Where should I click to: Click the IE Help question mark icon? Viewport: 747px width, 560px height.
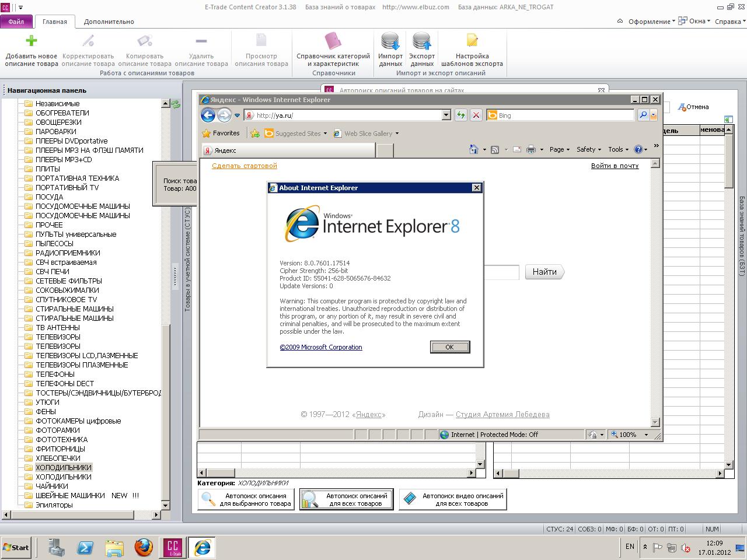638,149
